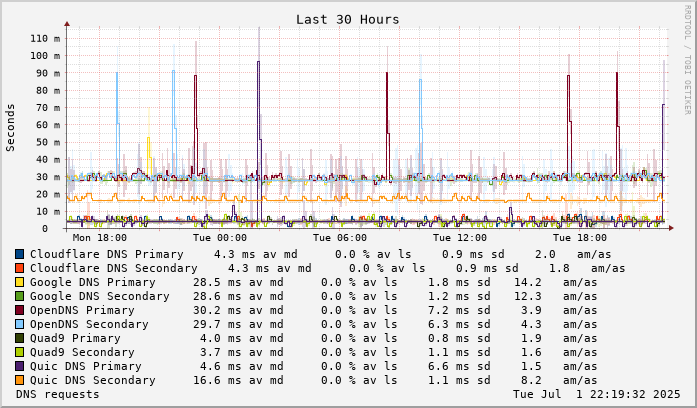Image resolution: width=697 pixels, height=408 pixels.
Task: Click the '100 m' y-axis tick label
Action: coord(45,56)
